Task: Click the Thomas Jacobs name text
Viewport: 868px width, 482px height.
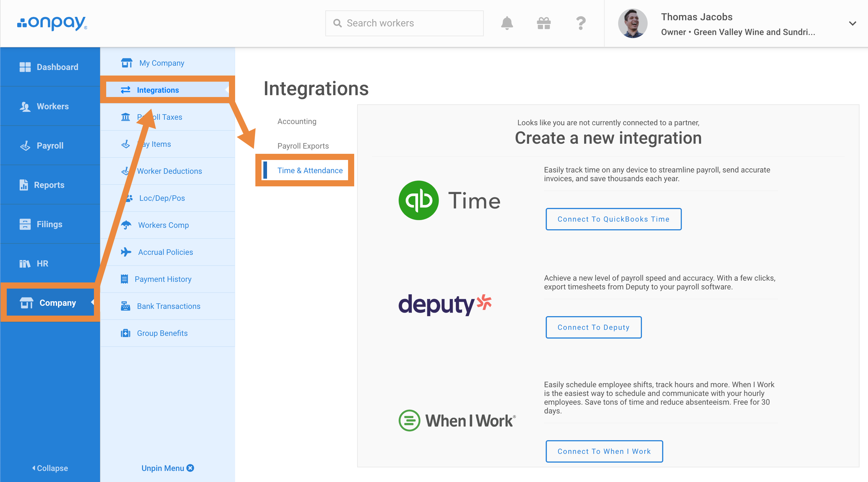Action: (696, 17)
